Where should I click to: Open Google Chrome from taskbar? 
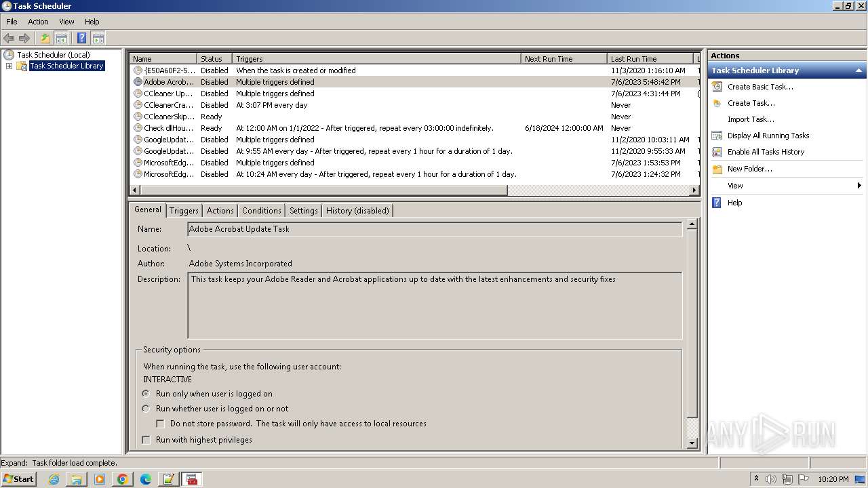pyautogui.click(x=123, y=479)
